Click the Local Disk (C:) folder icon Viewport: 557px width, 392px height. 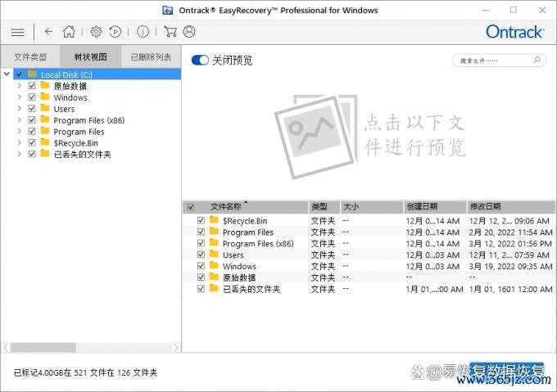pos(32,74)
